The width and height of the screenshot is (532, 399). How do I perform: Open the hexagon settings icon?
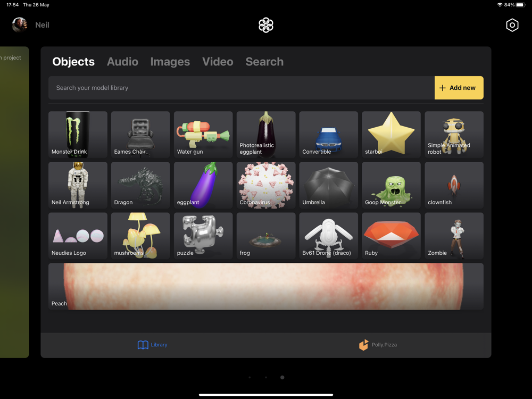click(512, 25)
